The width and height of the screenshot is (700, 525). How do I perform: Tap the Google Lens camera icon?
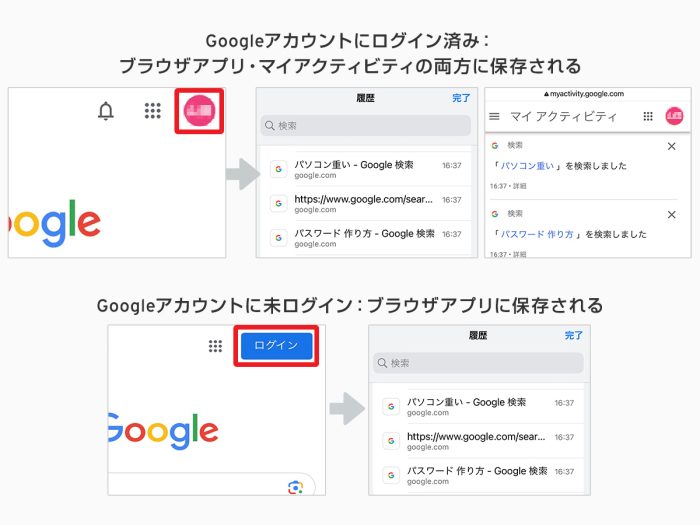(295, 488)
